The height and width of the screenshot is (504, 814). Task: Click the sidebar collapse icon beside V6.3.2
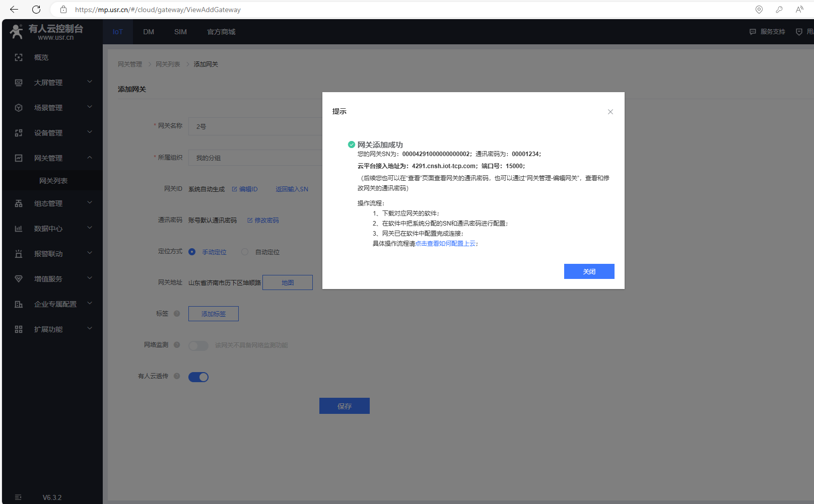(x=18, y=497)
